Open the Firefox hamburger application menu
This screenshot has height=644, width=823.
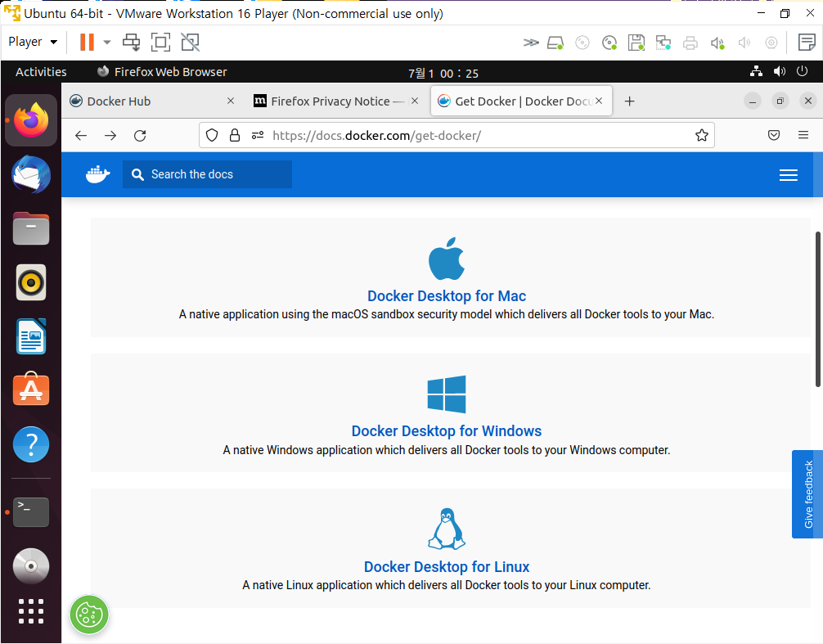(x=803, y=135)
